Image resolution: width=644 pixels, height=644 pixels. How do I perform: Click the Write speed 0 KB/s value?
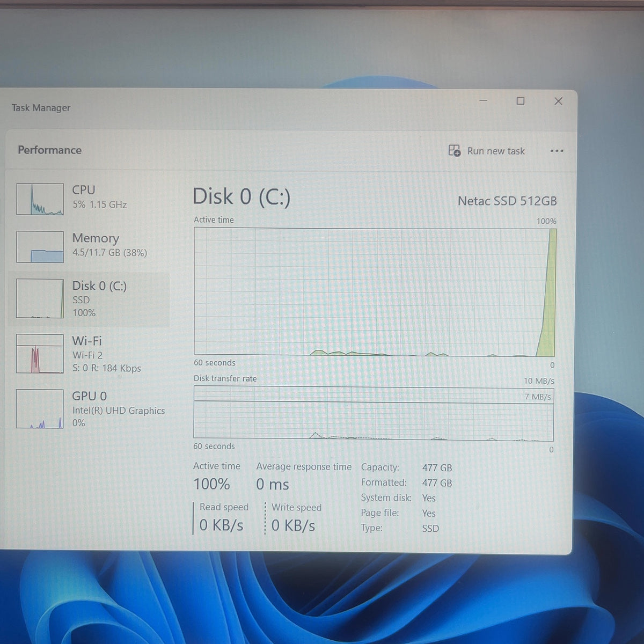(293, 525)
